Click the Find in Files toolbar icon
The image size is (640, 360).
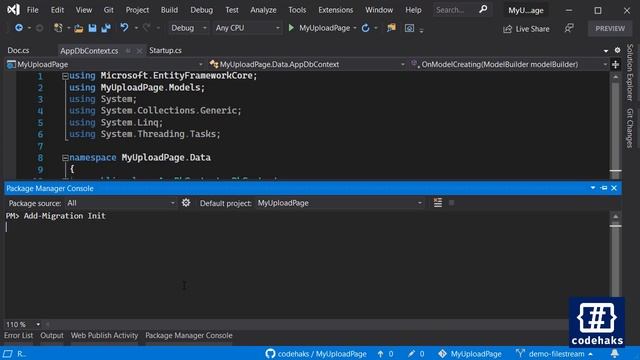pyautogui.click(x=391, y=28)
